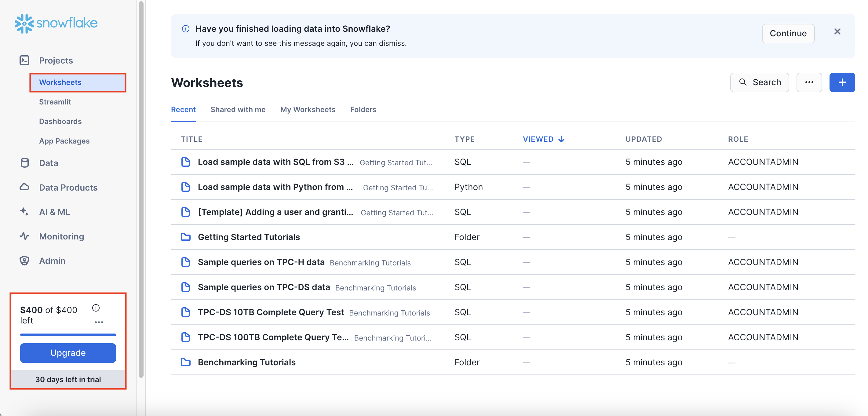Click the blue plus create button

[841, 82]
